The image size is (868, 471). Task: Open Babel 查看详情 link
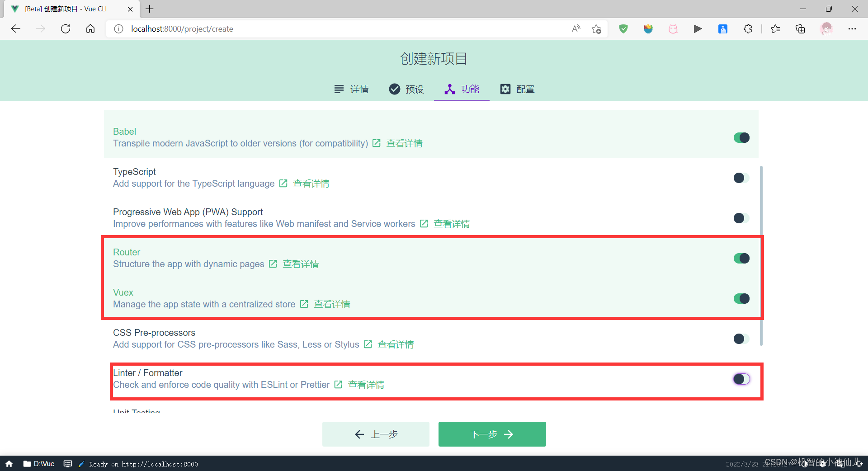[x=404, y=143]
